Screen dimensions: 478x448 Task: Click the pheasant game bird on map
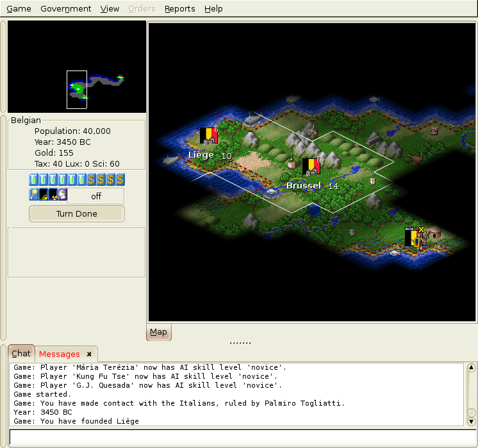(x=415, y=158)
